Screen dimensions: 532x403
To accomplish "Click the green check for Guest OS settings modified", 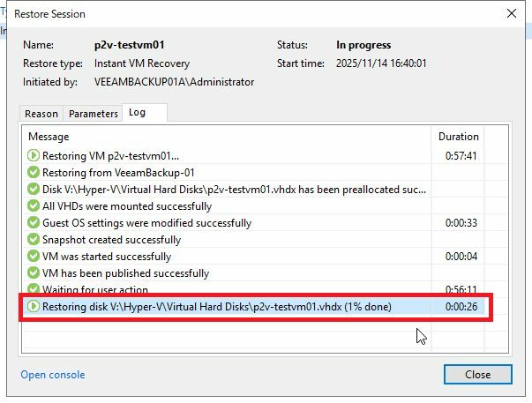I will click(34, 223).
